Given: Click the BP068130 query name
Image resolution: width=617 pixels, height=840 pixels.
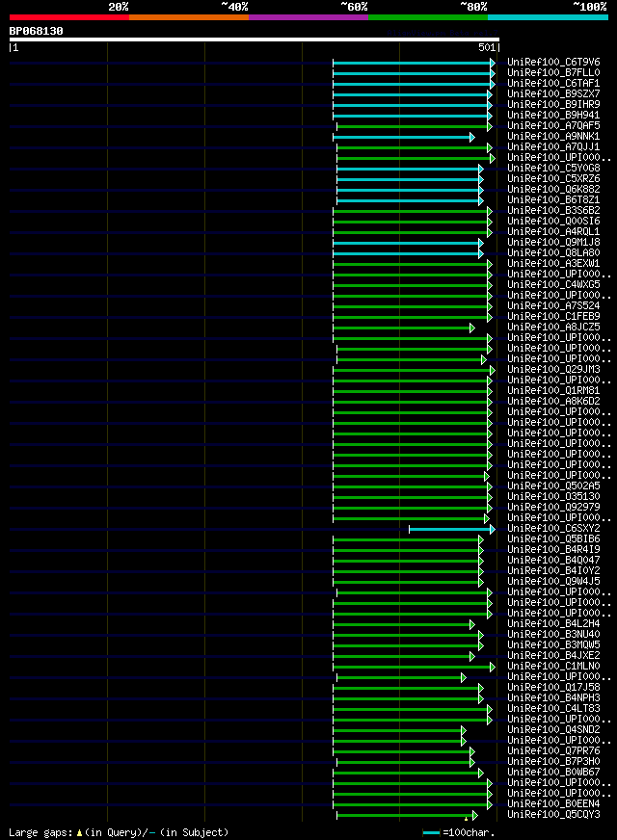Looking at the screenshot, I should coord(36,31).
